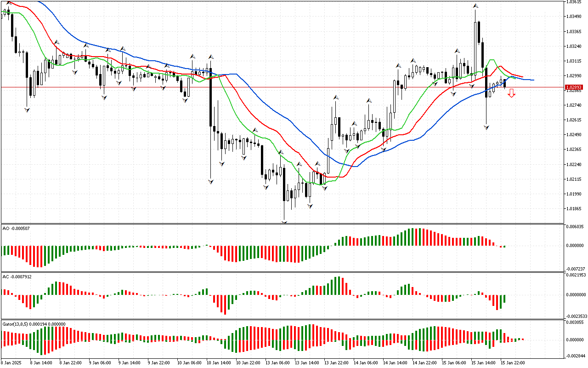588x368 pixels.
Task: Click the 1.01990 price axis label
Action: (x=574, y=194)
